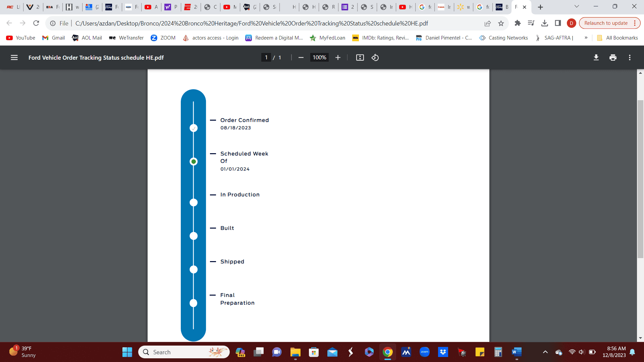This screenshot has width=644, height=362.
Task: Expand the tab search dropdown
Action: click(x=577, y=6)
